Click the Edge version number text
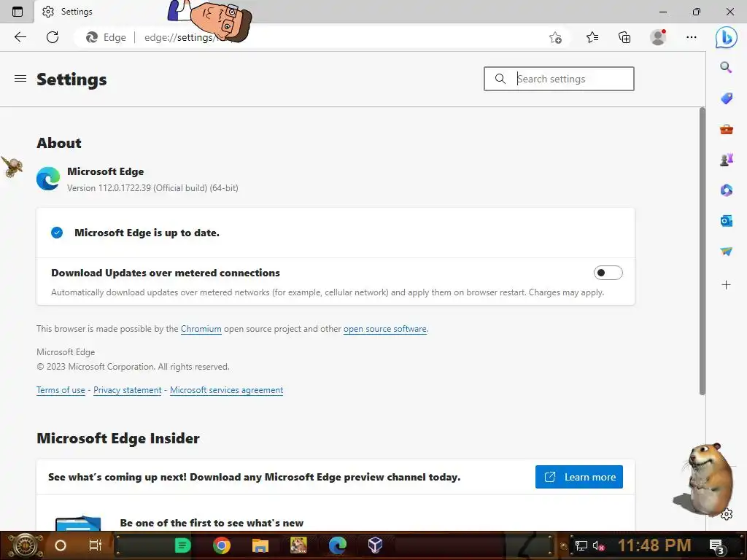Viewport: 747px width, 560px height. [x=152, y=188]
